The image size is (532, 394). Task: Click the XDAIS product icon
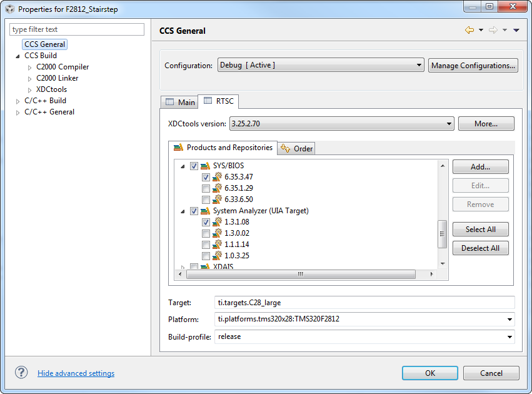point(205,266)
